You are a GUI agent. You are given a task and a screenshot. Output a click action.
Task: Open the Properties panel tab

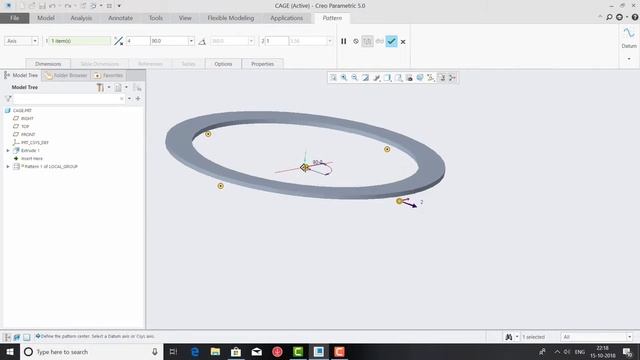click(x=262, y=64)
